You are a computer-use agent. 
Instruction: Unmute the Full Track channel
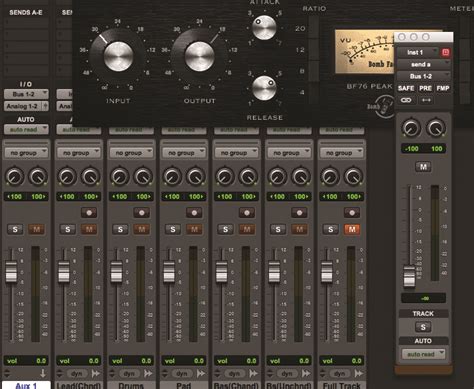(x=352, y=229)
